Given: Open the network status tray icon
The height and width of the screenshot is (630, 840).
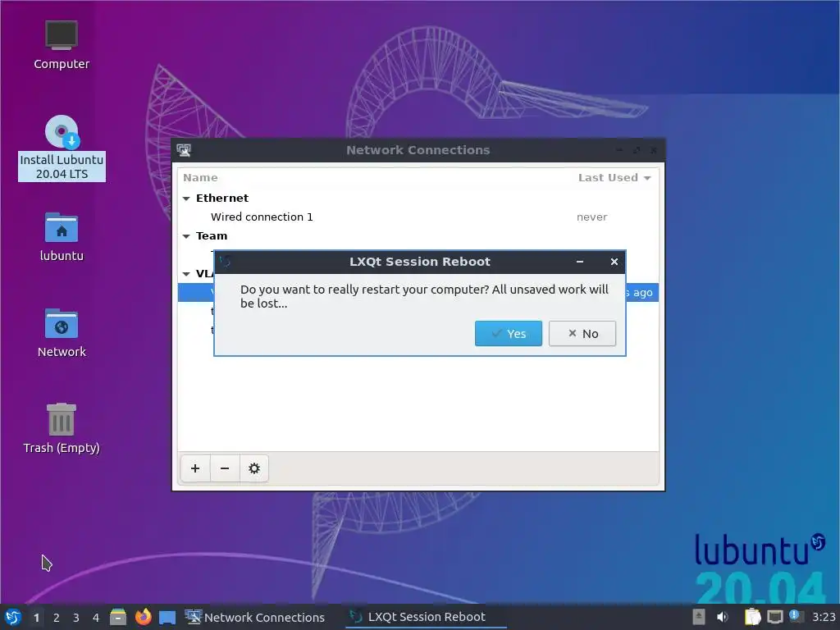Looking at the screenshot, I should [x=774, y=617].
